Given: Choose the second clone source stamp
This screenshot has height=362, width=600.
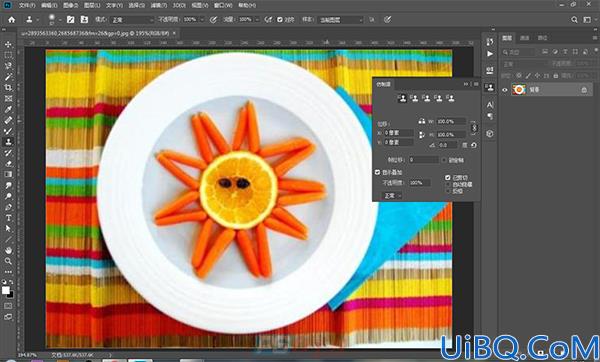Looking at the screenshot, I should (414, 99).
